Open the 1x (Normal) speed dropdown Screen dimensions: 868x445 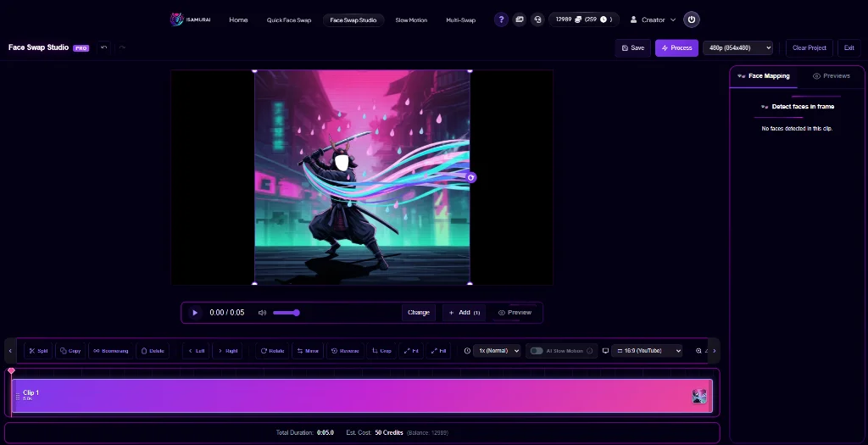tap(498, 350)
